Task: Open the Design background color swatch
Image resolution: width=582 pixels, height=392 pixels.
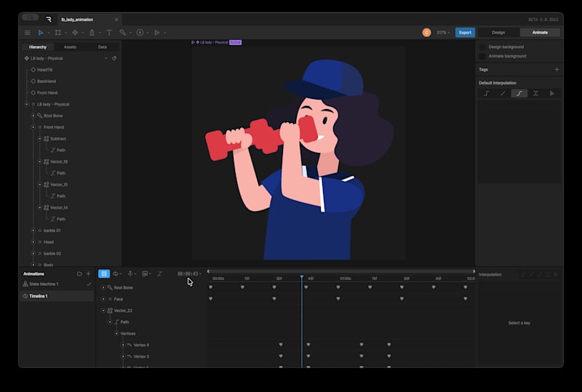Action: [x=482, y=47]
